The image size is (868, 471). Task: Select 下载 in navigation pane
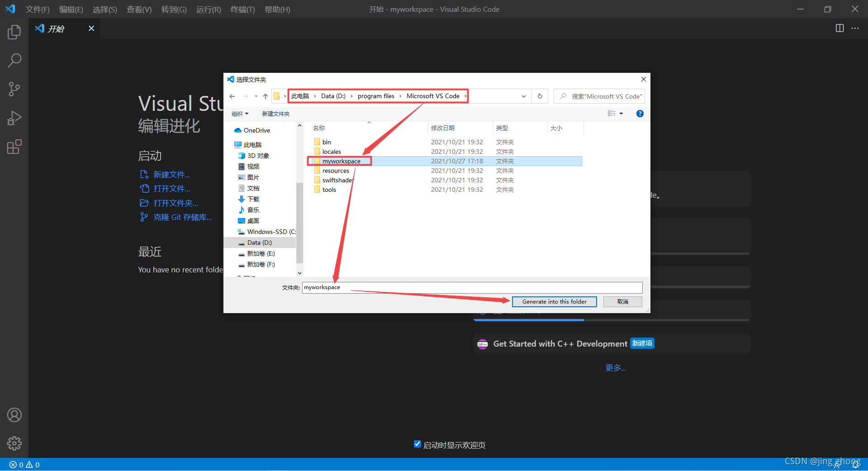253,199
